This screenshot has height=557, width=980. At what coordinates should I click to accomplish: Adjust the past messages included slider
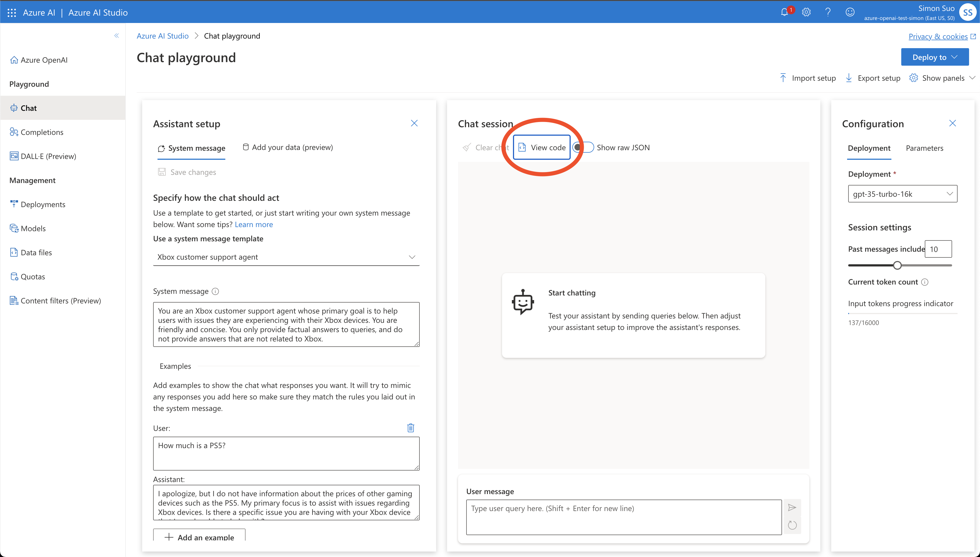click(897, 265)
